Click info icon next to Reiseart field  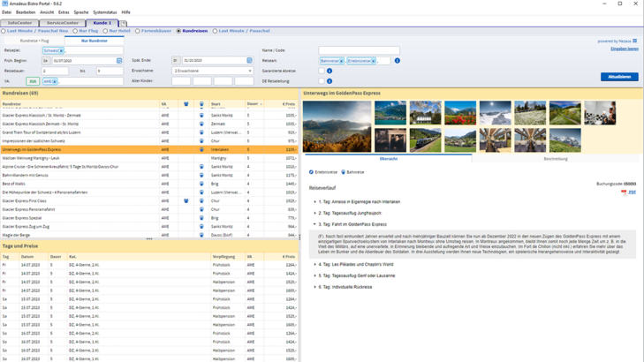(397, 61)
